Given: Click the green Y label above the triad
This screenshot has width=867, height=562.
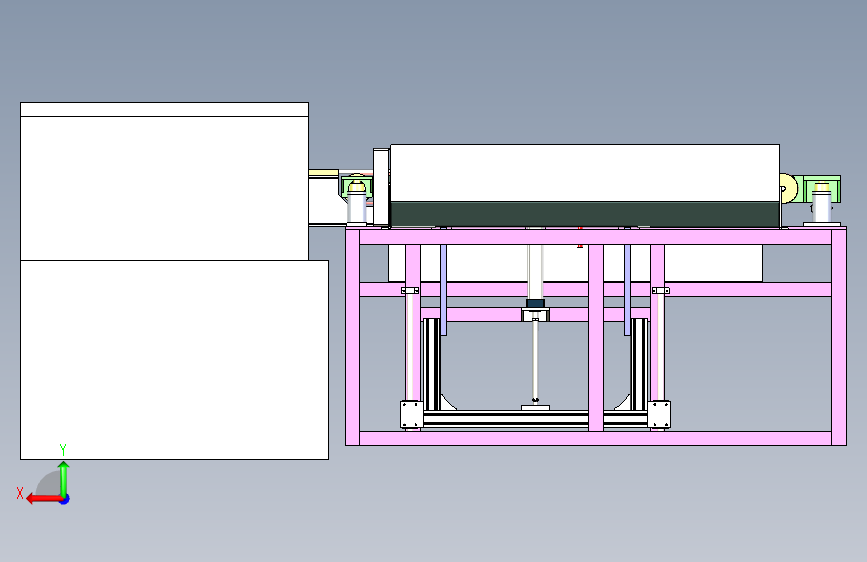Looking at the screenshot, I should click(63, 449).
